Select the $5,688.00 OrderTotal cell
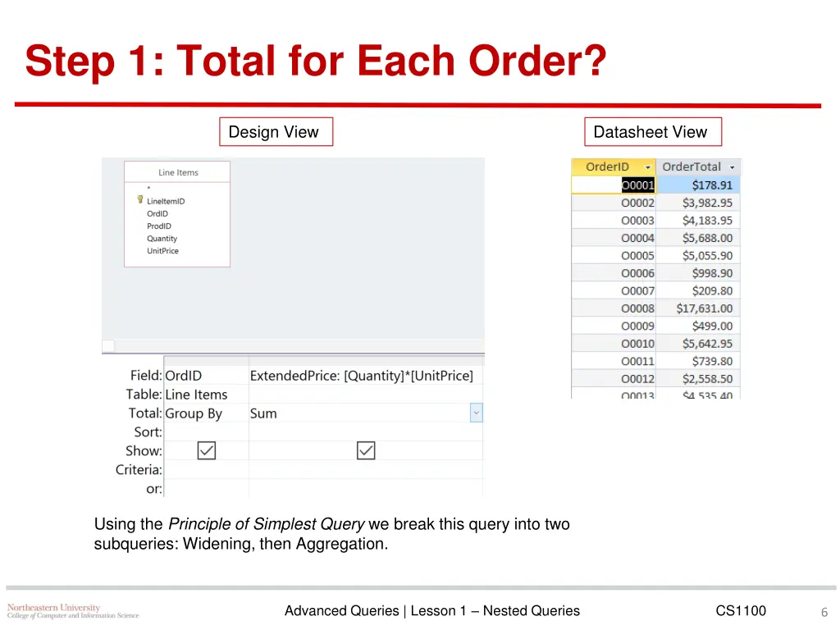 [699, 238]
